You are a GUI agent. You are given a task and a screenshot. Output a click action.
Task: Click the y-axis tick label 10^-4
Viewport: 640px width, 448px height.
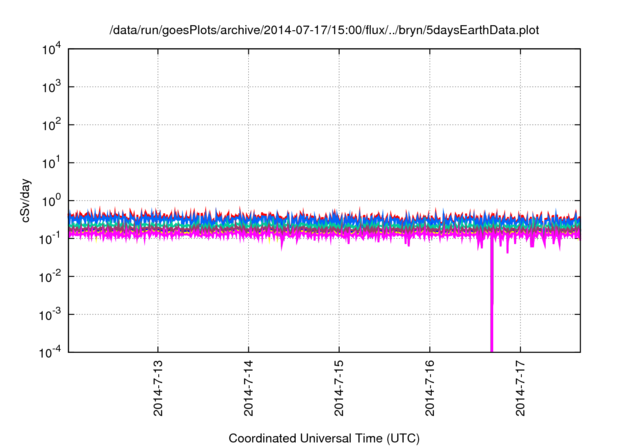click(x=50, y=352)
